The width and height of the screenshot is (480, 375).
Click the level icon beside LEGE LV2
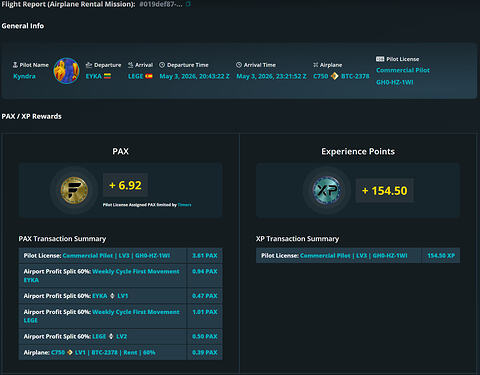[111, 336]
